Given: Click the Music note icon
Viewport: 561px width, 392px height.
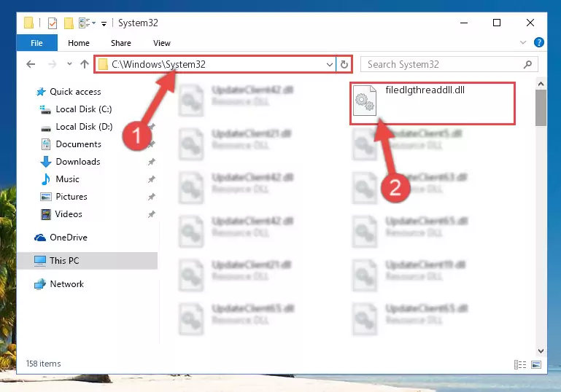Looking at the screenshot, I should 46,179.
